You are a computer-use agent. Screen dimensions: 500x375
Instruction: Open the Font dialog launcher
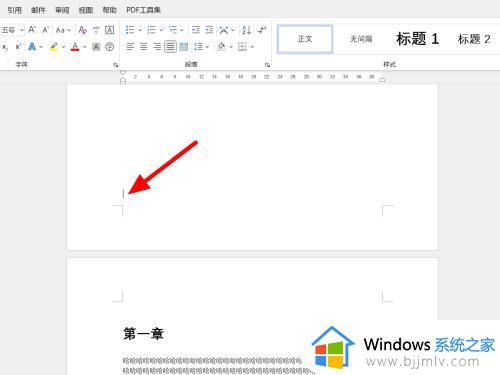pyautogui.click(x=116, y=65)
